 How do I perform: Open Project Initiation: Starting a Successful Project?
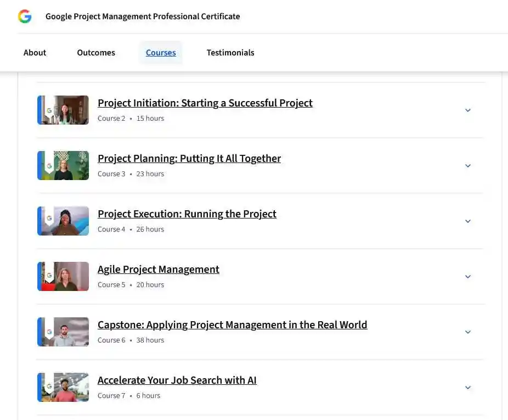205,103
